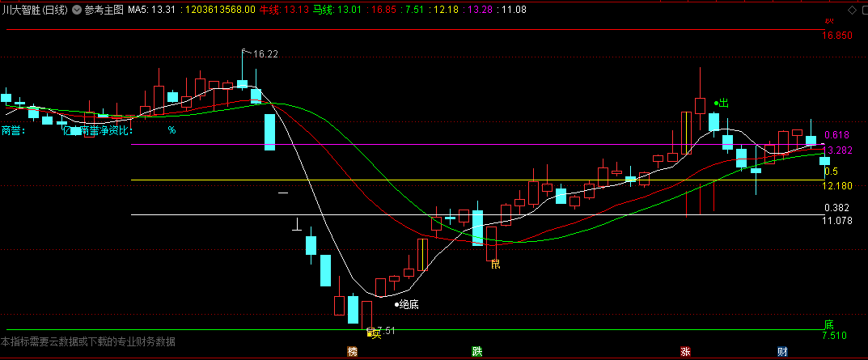Viewport: 868px width, 360px height.
Task: Click the 0.382 level label
Action: [x=836, y=208]
